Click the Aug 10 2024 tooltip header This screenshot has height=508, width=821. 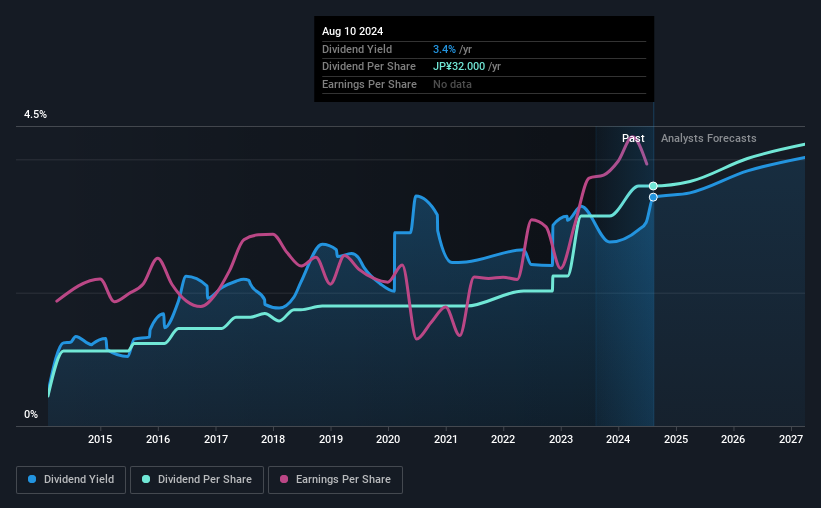point(352,31)
